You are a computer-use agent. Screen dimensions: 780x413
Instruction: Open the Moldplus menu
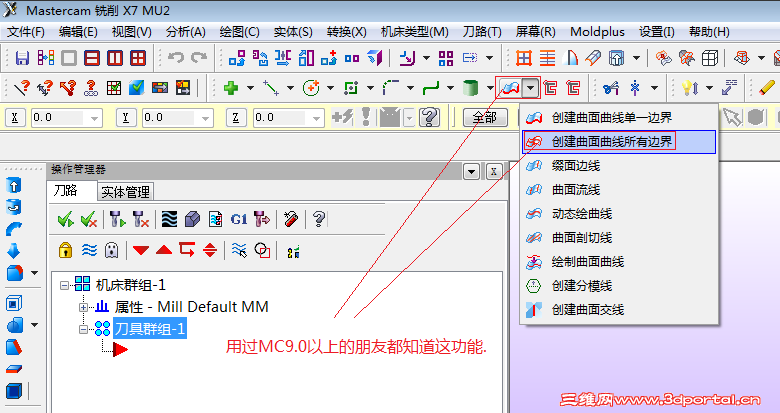click(x=597, y=32)
